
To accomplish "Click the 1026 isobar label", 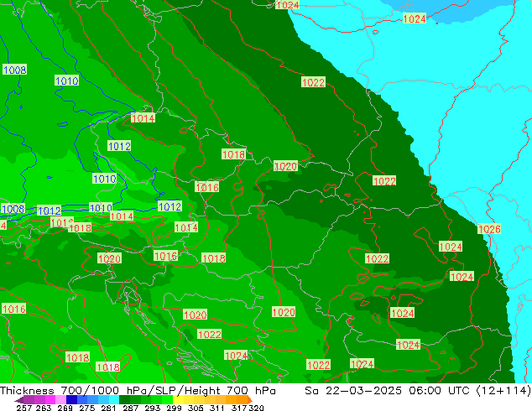I will (489, 230).
